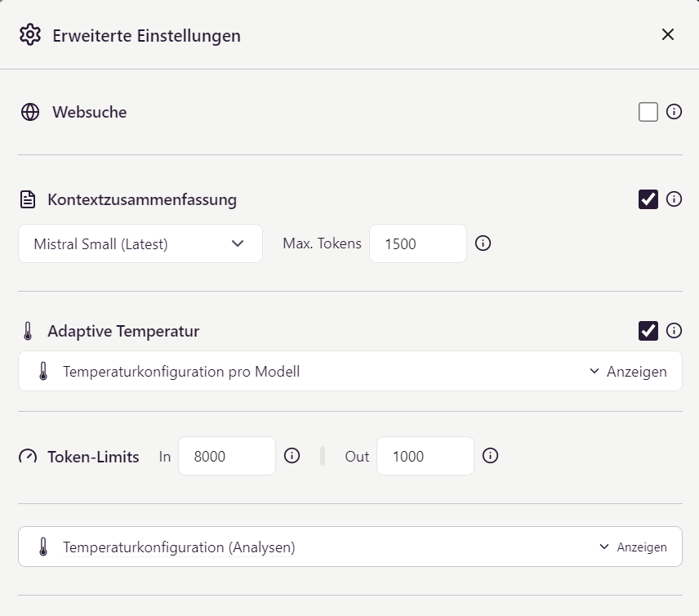
Task: Uncheck the Kontextzusammenfassung checkbox
Action: tap(648, 199)
